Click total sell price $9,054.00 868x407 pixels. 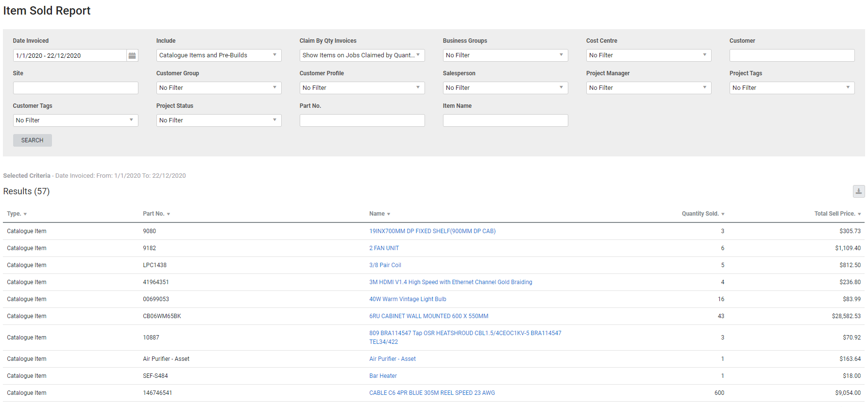pyautogui.click(x=848, y=393)
